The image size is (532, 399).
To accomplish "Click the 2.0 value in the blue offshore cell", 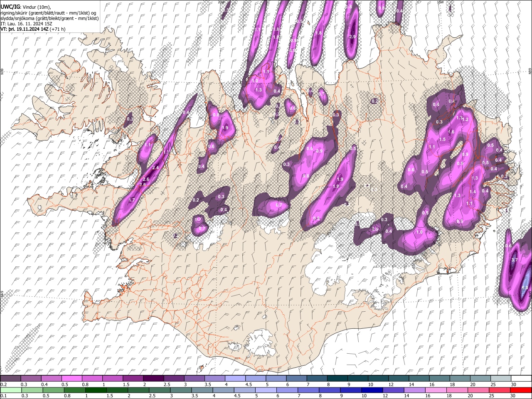I will click(525, 288).
